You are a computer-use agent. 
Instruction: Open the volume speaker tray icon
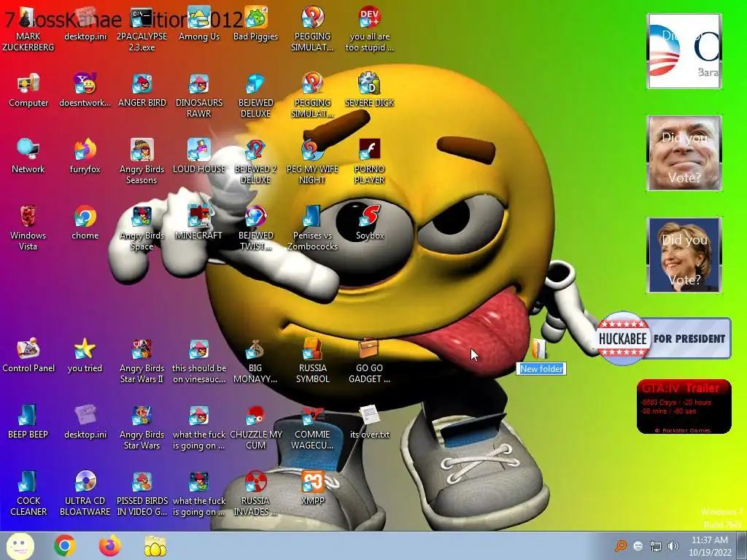673,546
